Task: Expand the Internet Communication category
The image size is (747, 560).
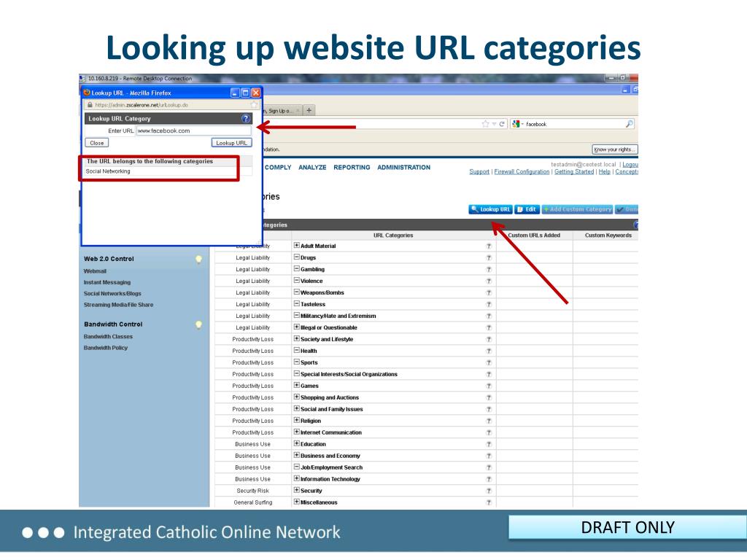Action: pos(297,432)
